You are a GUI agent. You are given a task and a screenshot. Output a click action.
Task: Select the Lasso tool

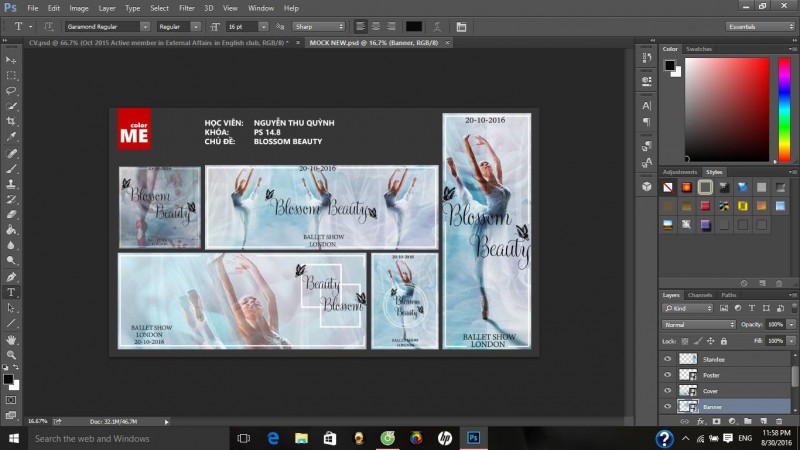[11, 91]
